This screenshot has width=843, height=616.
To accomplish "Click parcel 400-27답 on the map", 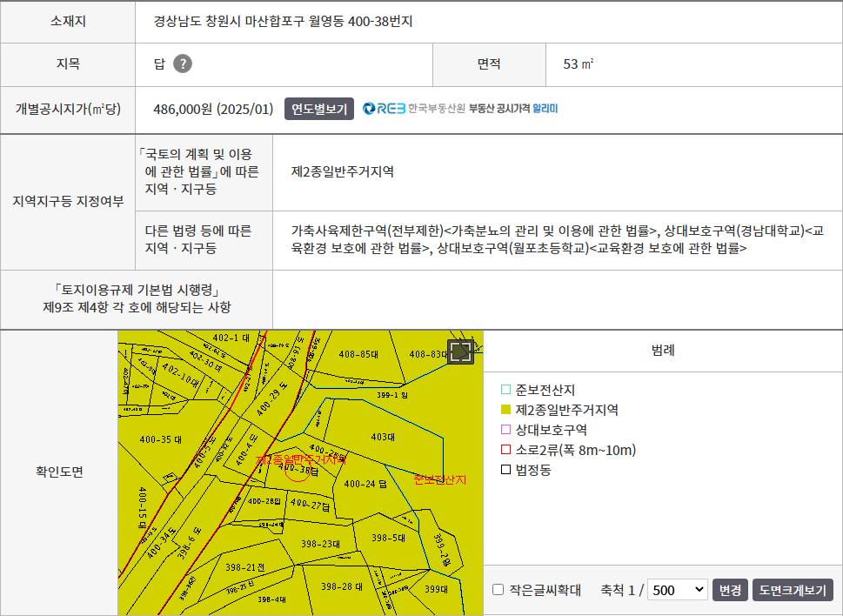I will pyautogui.click(x=310, y=505).
